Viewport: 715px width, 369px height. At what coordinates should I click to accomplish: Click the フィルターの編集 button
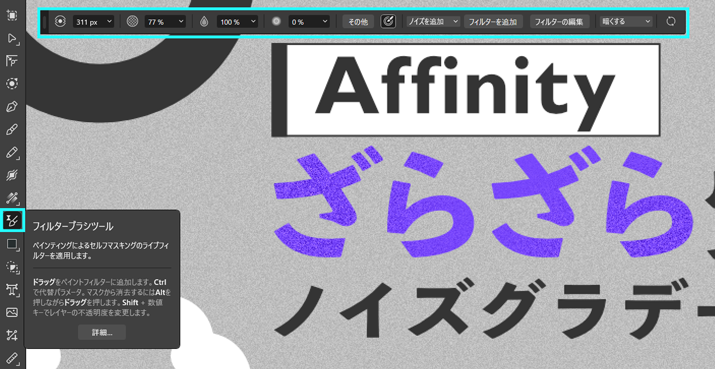point(560,21)
